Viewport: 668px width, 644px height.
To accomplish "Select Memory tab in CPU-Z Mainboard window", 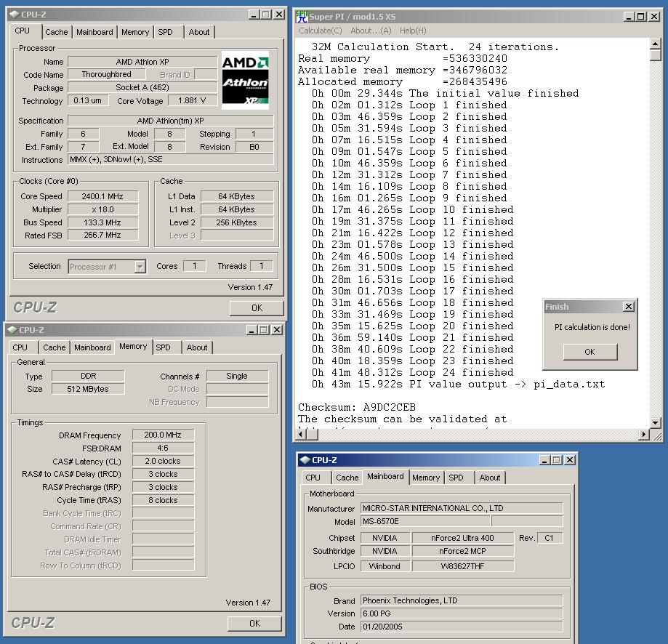I will [x=426, y=478].
